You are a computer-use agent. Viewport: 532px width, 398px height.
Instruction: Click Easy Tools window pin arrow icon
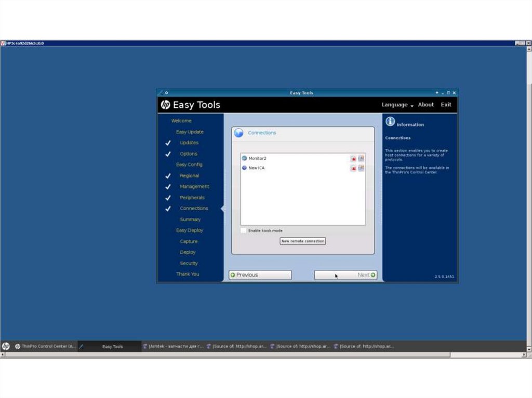[x=437, y=93]
